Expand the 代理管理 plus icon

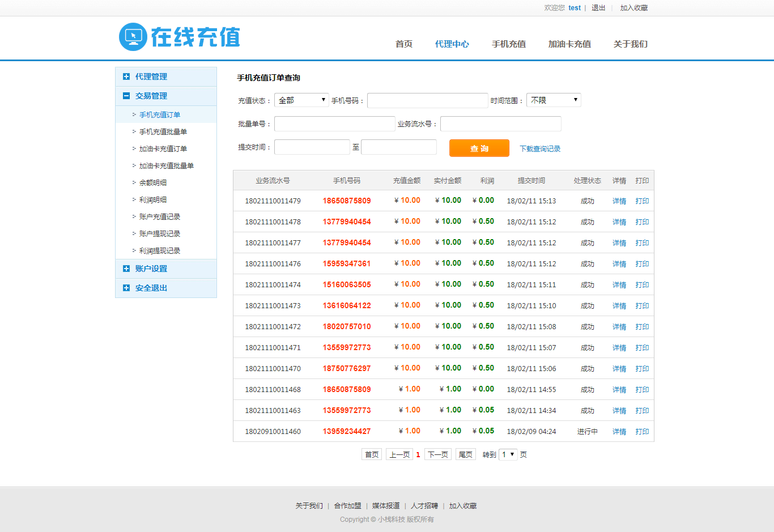click(x=126, y=76)
